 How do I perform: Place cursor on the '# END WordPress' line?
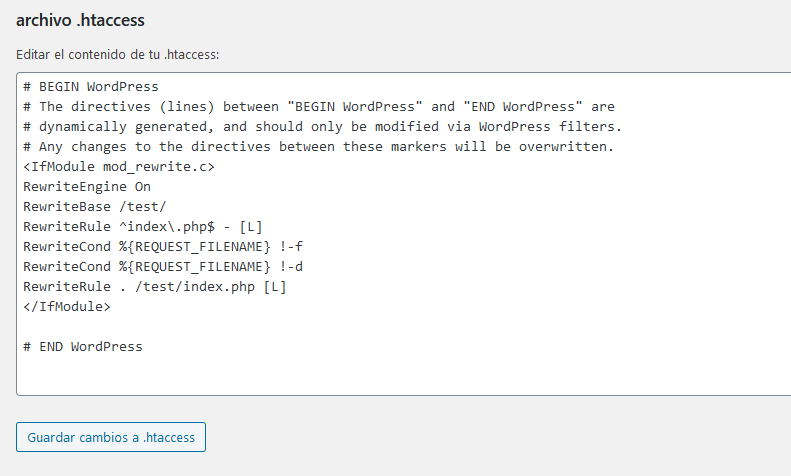(x=83, y=347)
